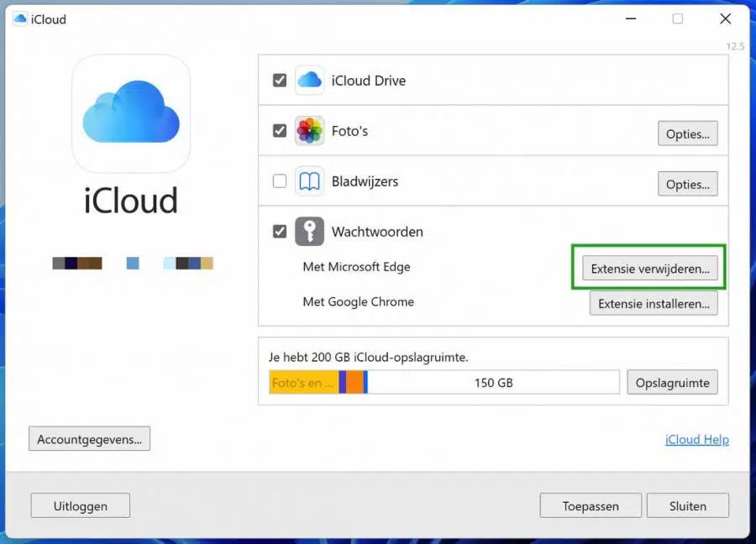Open Accountgegevens
The height and width of the screenshot is (544, 756).
pyautogui.click(x=89, y=439)
